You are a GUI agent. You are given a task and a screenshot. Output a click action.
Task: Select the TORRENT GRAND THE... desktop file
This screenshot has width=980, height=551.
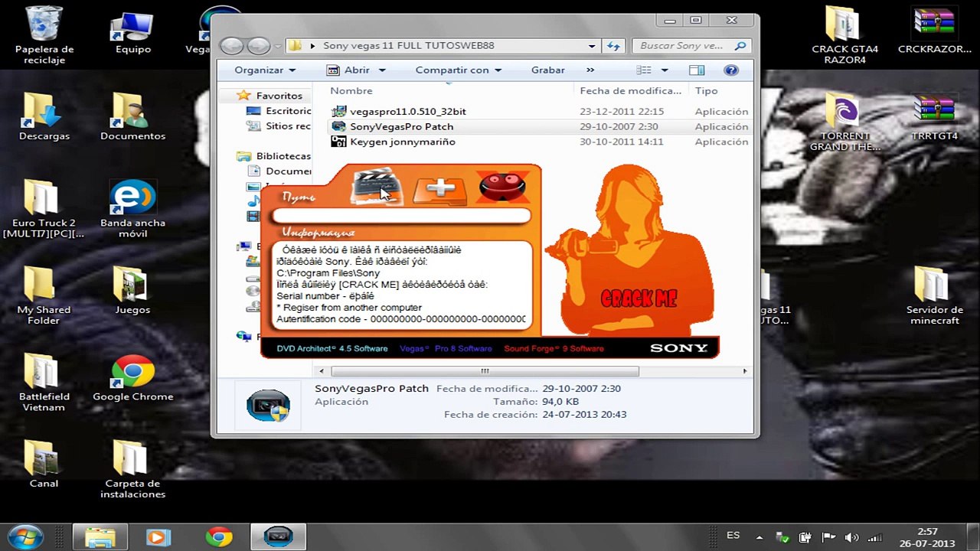click(x=845, y=122)
